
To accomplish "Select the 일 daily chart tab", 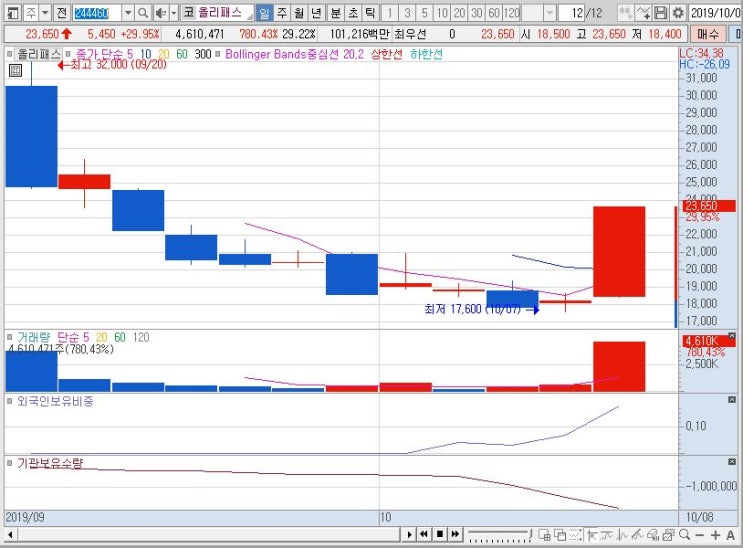I will coord(264,13).
